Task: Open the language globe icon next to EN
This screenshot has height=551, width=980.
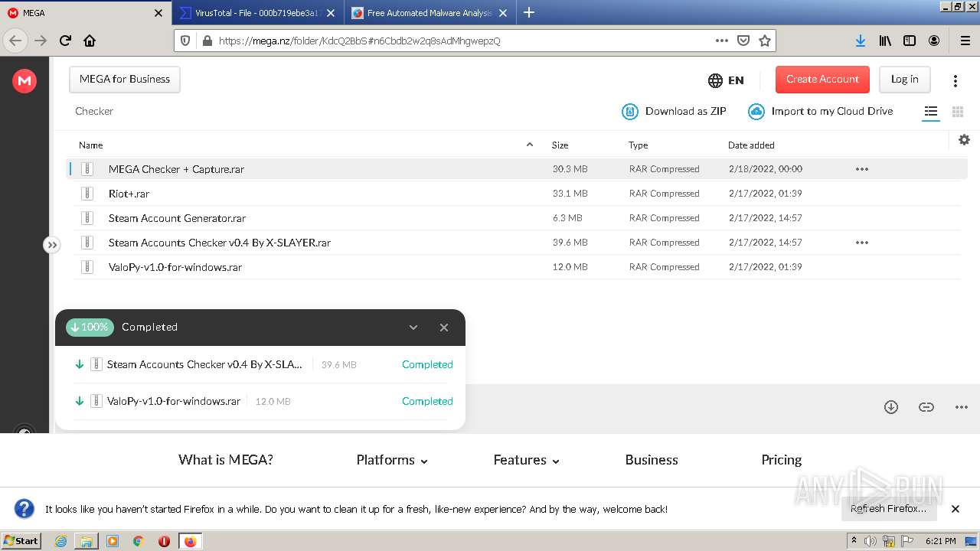Action: pyautogui.click(x=715, y=80)
